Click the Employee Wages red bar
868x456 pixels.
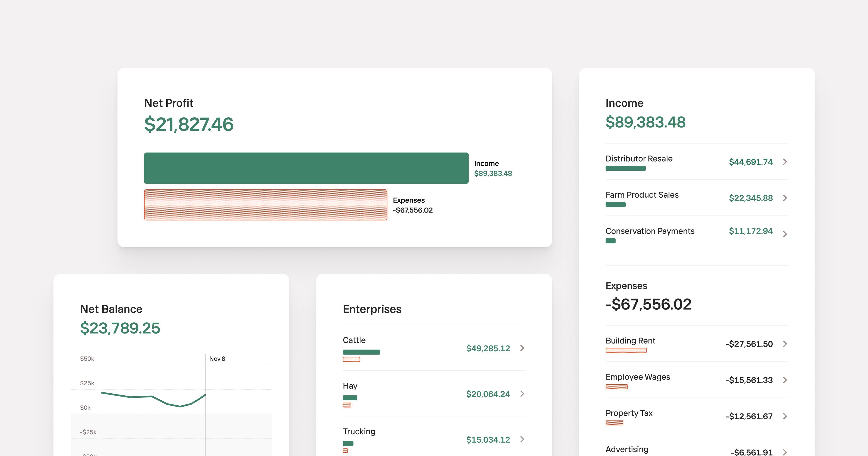616,387
